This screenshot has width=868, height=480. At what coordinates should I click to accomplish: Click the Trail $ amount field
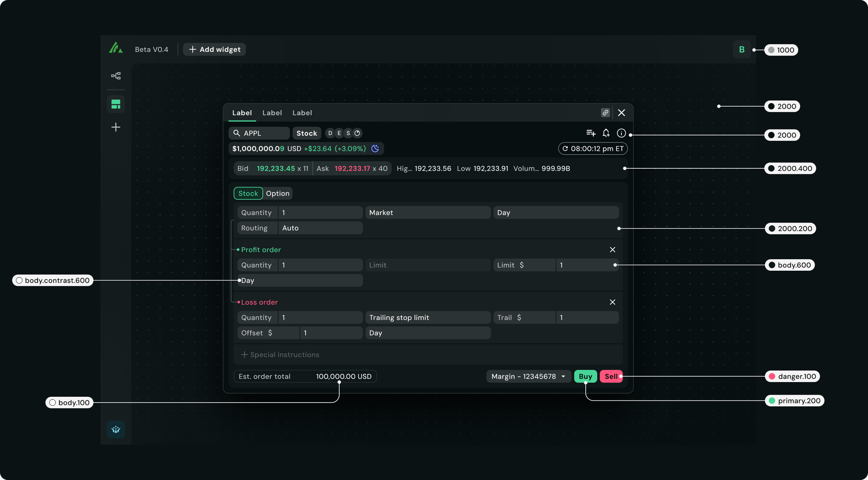556,318
